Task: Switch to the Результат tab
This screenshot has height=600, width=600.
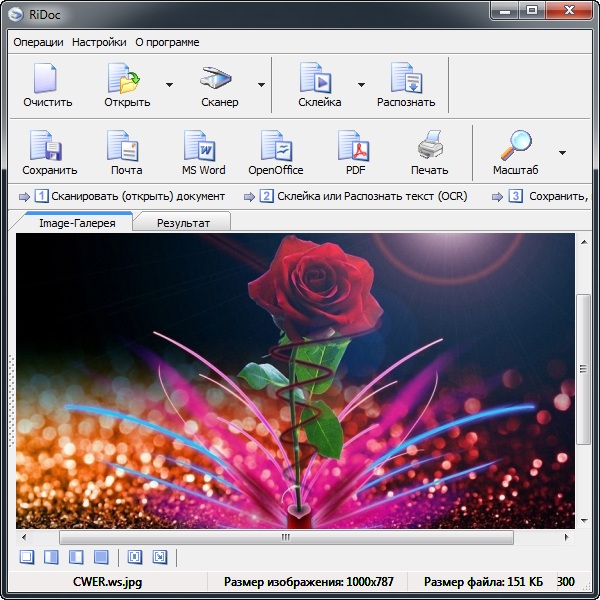Action: (183, 223)
